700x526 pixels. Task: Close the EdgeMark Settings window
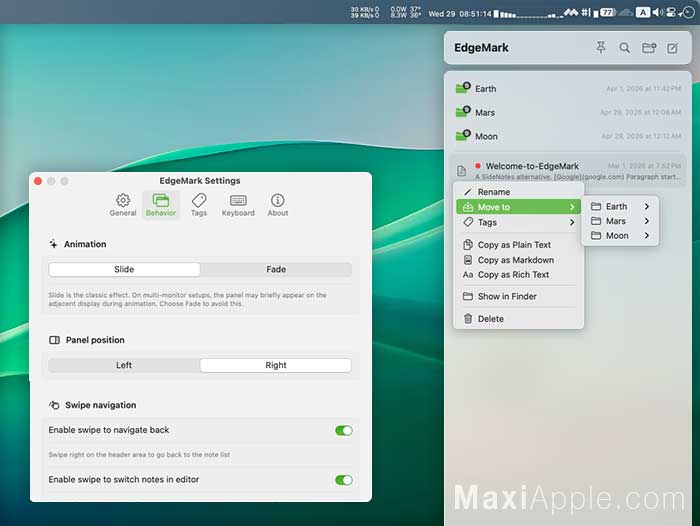tap(38, 181)
